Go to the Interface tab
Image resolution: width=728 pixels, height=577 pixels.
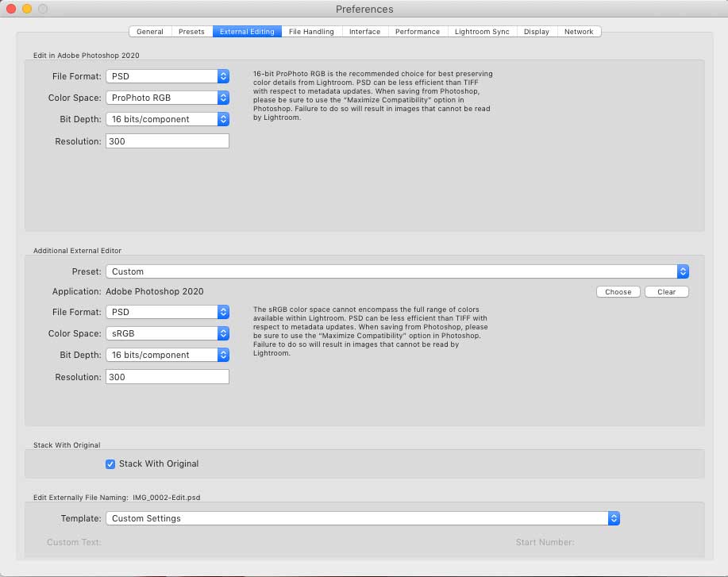coord(364,32)
